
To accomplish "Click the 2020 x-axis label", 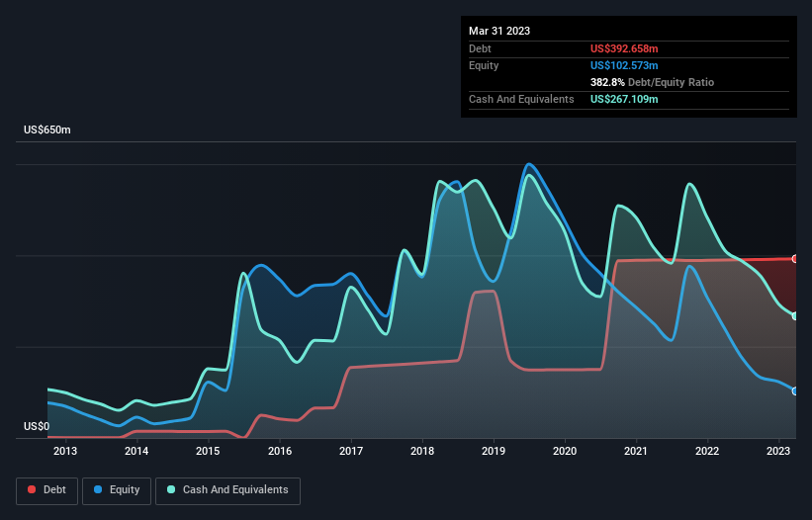I will pyautogui.click(x=565, y=451).
